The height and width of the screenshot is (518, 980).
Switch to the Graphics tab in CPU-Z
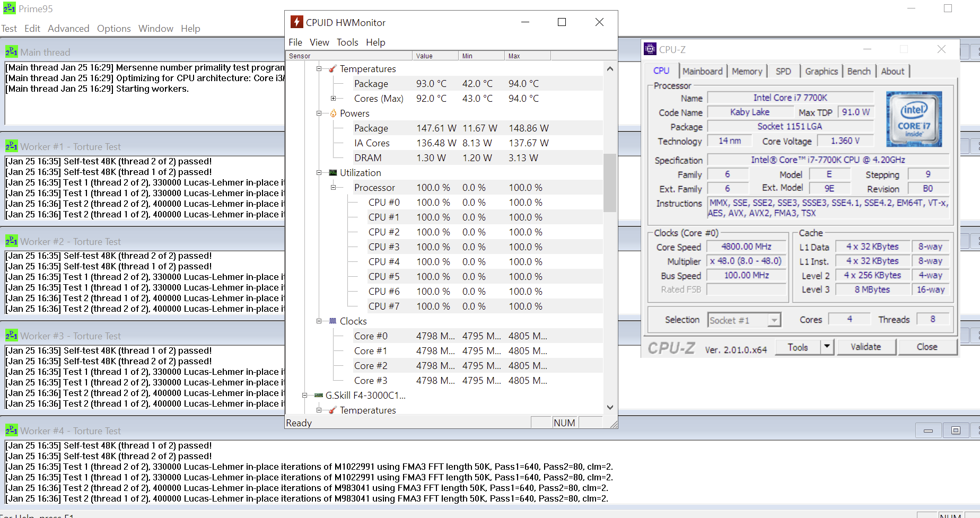(x=821, y=72)
